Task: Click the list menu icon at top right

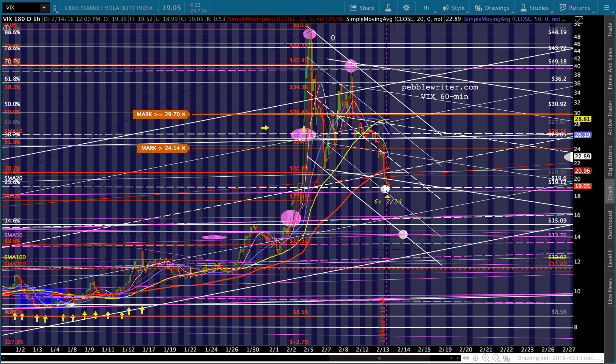Action: (x=606, y=8)
